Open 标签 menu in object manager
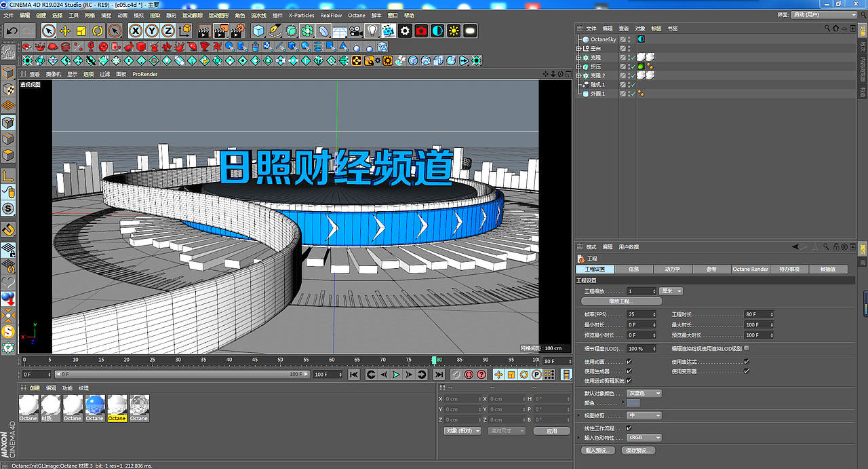868x469 pixels. click(656, 29)
